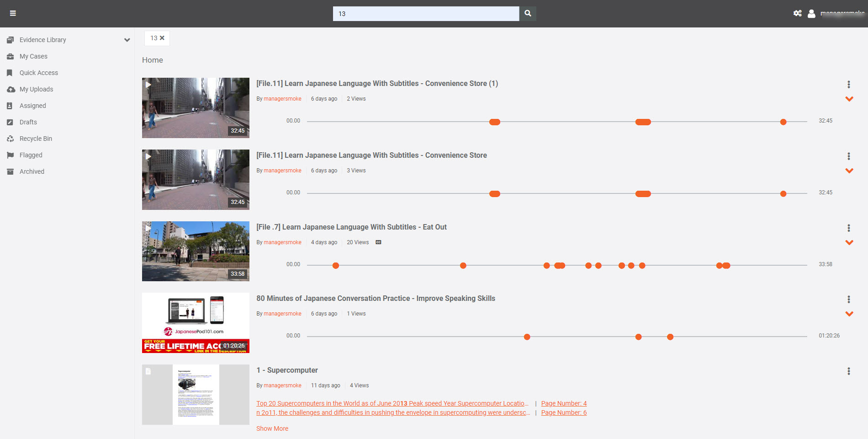Click the search magnifier icon
This screenshot has width=868, height=439.
528,13
